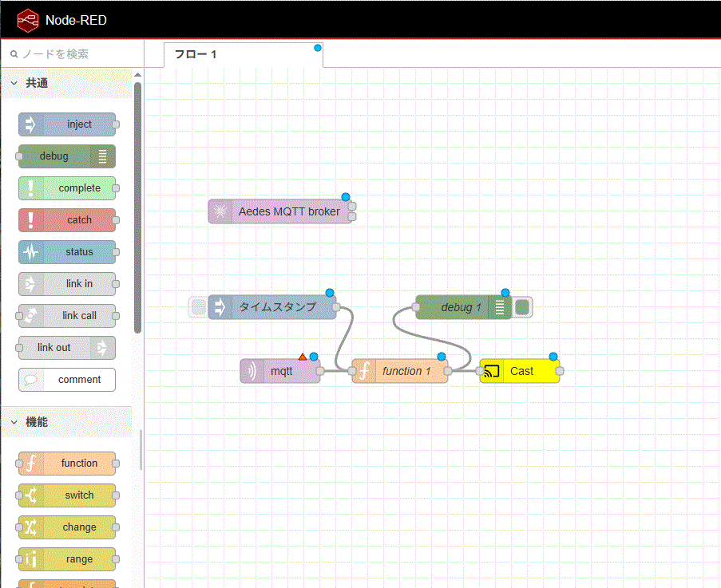Click the function 1 node on canvas
The image size is (721, 588).
point(401,371)
